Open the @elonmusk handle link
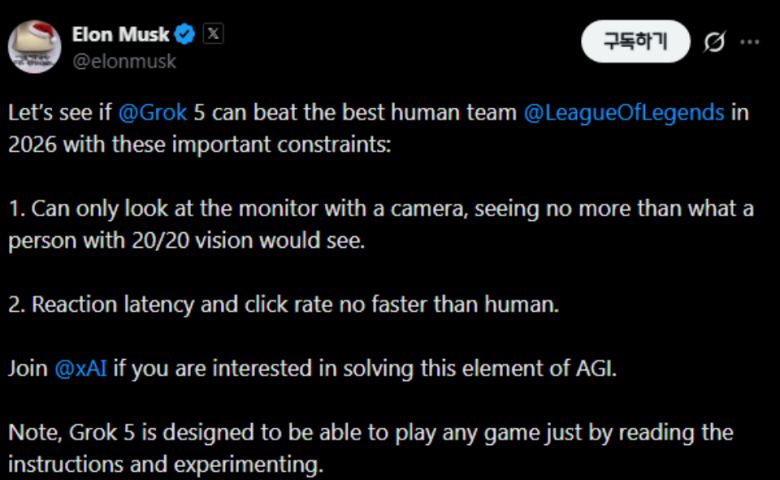Viewport: 780px width, 480px height. click(124, 61)
